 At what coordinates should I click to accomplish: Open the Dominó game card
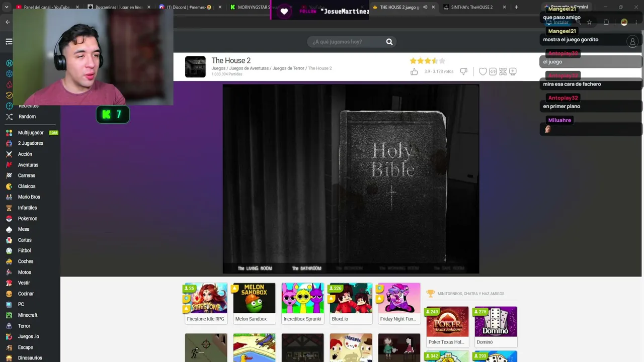point(496,327)
